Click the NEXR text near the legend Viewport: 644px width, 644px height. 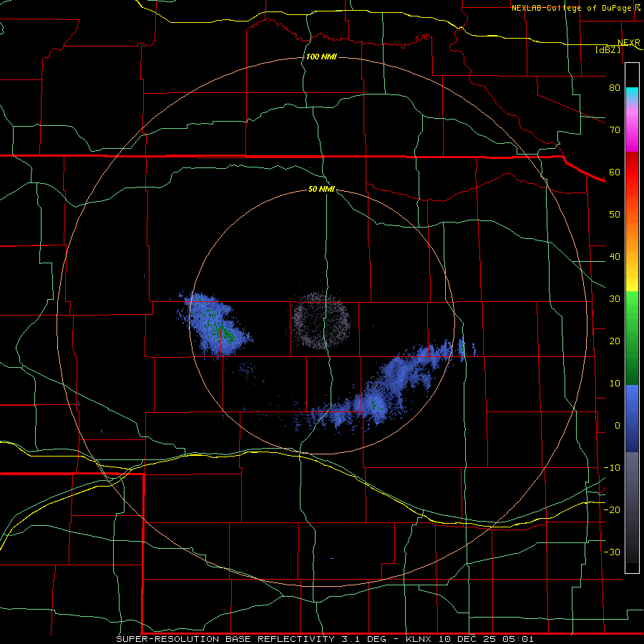629,43
